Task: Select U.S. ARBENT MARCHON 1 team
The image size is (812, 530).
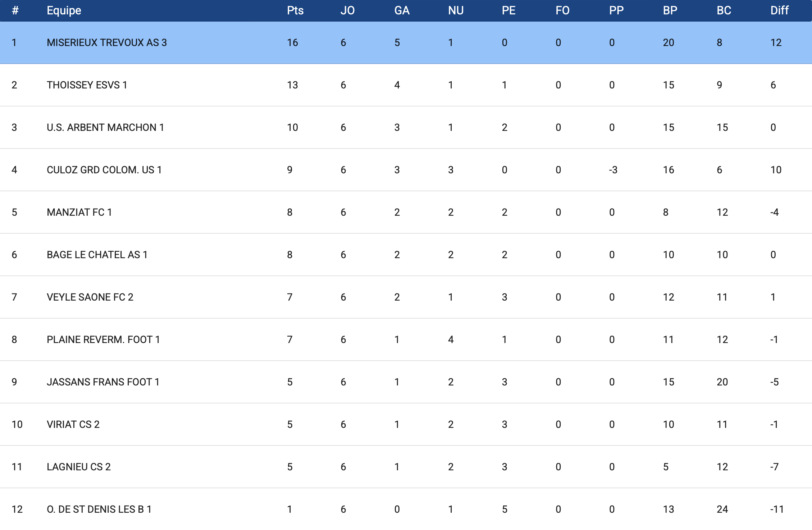Action: click(105, 127)
